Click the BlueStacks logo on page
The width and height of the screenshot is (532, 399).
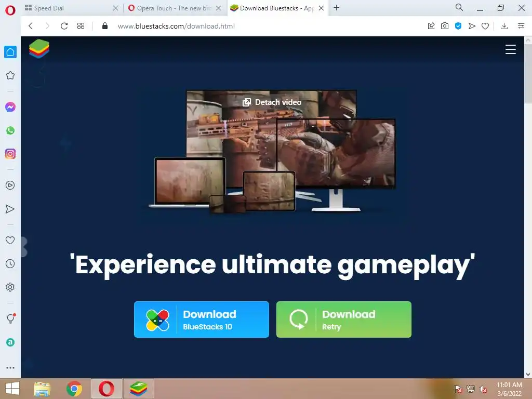[39, 48]
